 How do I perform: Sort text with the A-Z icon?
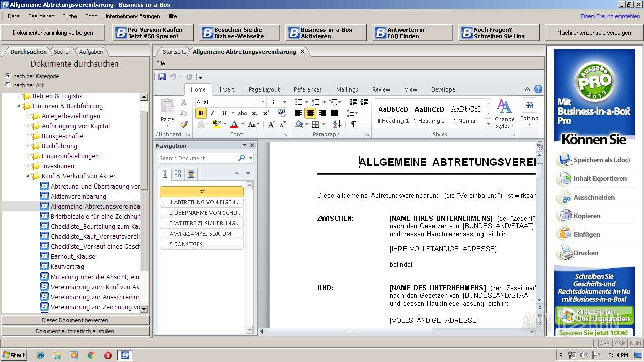point(337,124)
